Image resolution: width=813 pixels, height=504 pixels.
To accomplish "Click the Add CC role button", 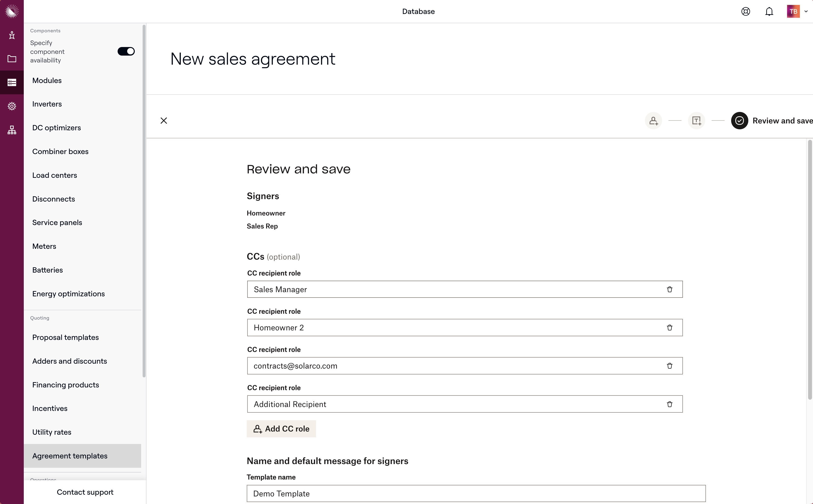I will coord(281,429).
